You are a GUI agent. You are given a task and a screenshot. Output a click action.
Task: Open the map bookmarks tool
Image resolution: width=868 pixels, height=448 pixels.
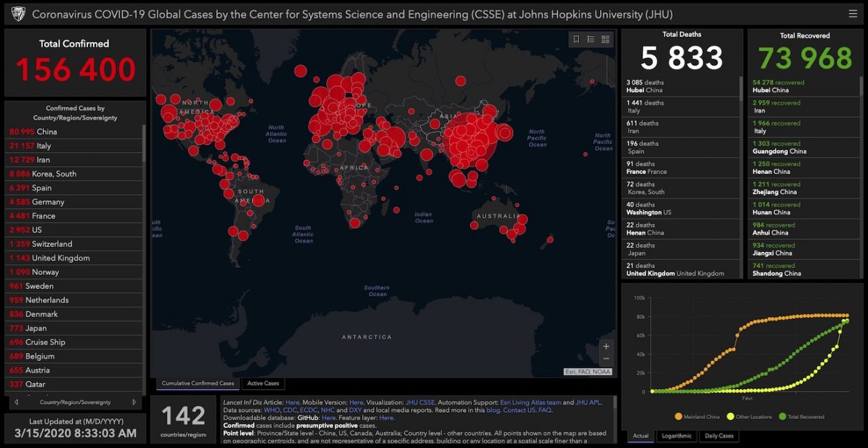pyautogui.click(x=576, y=39)
